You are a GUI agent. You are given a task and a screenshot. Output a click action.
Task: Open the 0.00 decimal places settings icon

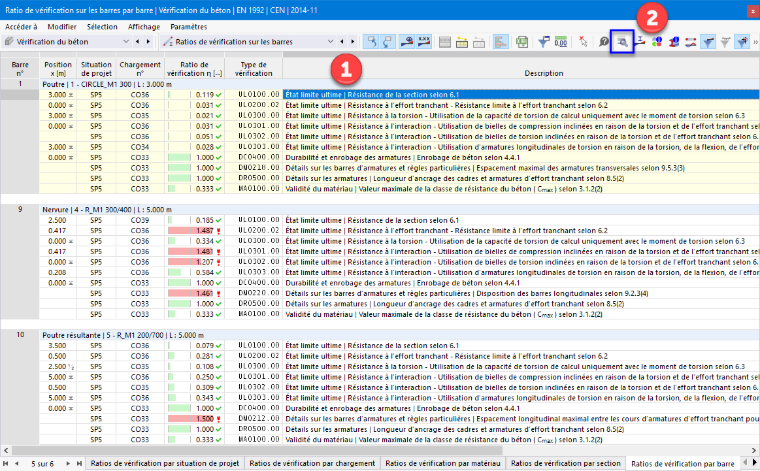(561, 42)
